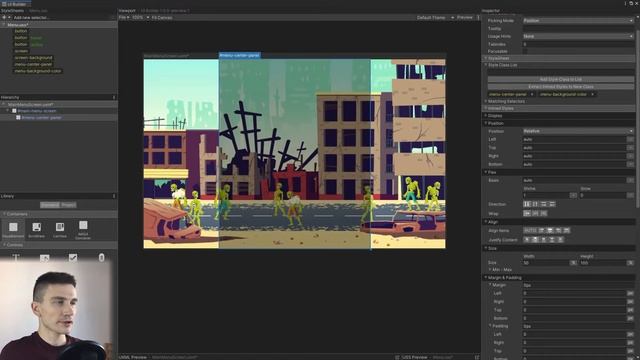Remove the .menu-background-color class tag
The height and width of the screenshot is (360, 640).
click(x=593, y=94)
